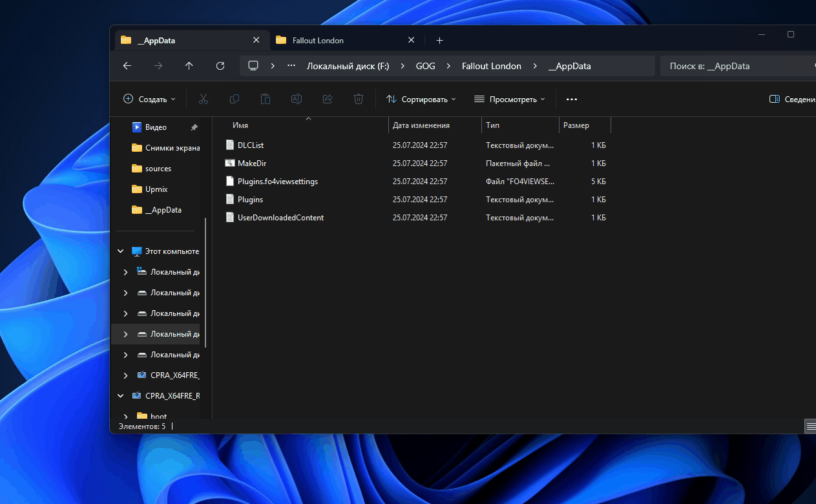Open the three-dots more options menu
The height and width of the screenshot is (504, 816).
572,100
